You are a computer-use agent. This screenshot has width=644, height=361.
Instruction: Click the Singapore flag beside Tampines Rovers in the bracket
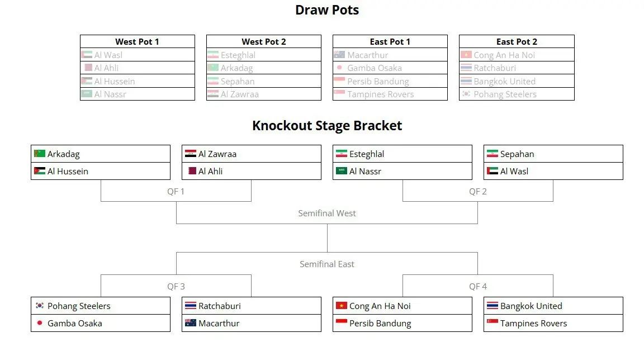click(x=493, y=323)
